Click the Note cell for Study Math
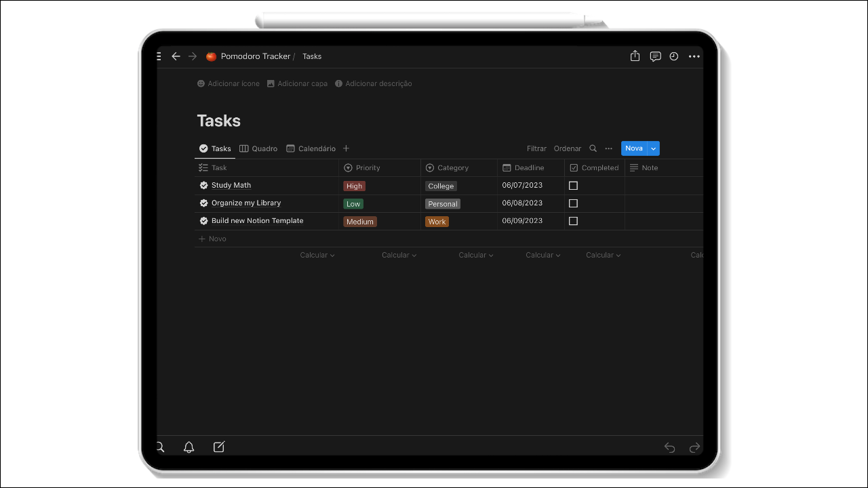The height and width of the screenshot is (488, 868). 664,186
